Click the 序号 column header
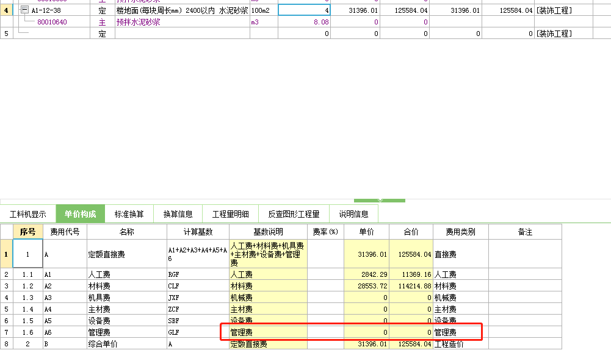Viewport: 611px width, 364px height. pyautogui.click(x=27, y=232)
